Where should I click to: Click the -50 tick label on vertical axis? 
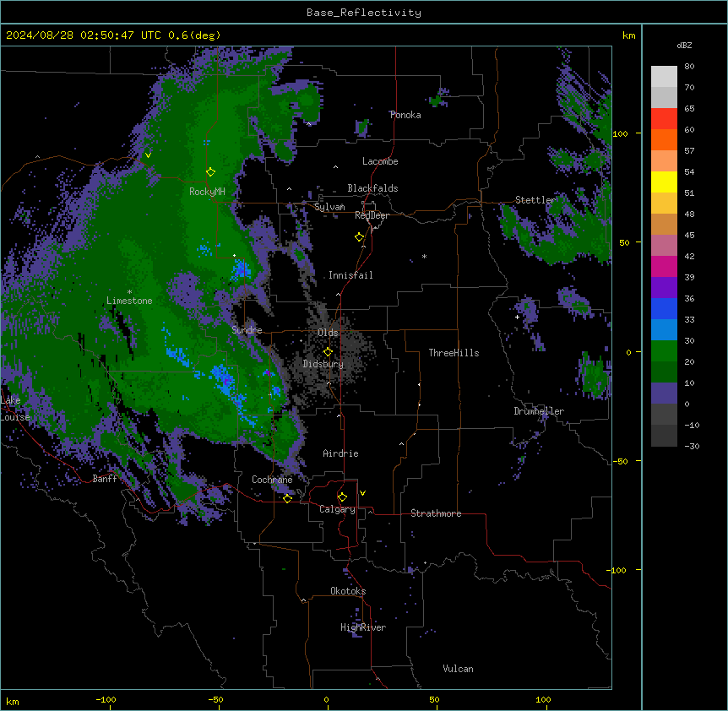(619, 461)
